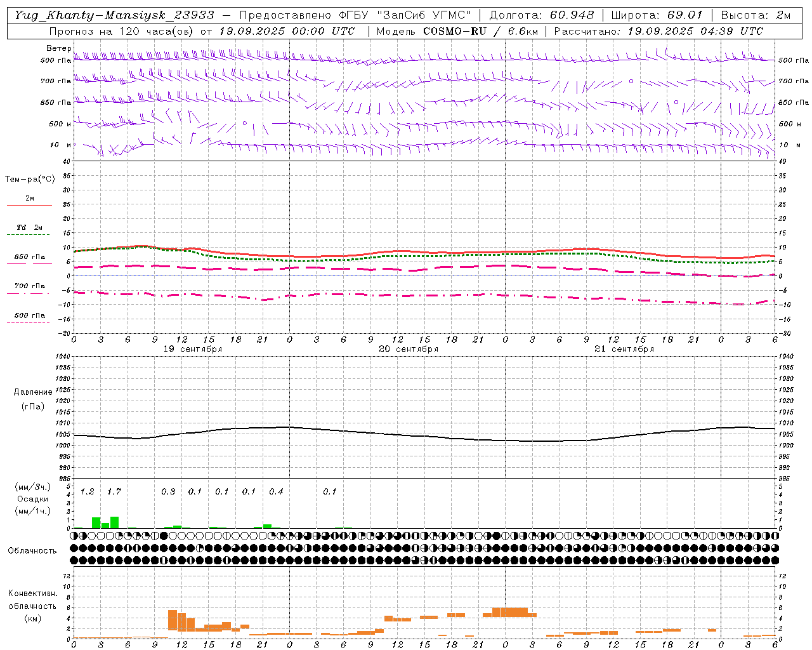Click the (мм/1ч.) units label
This screenshot has height=650, width=812.
tap(32, 511)
